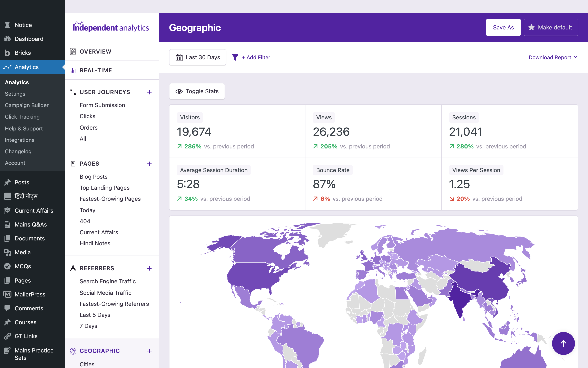Click the Bounce Rate stat label
Image resolution: width=588 pixels, height=368 pixels.
pyautogui.click(x=333, y=170)
